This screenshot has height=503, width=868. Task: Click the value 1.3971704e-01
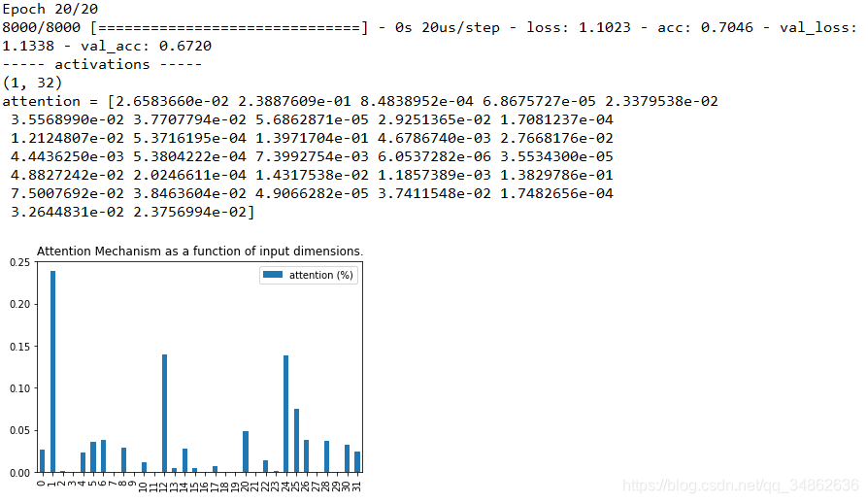[312, 138]
